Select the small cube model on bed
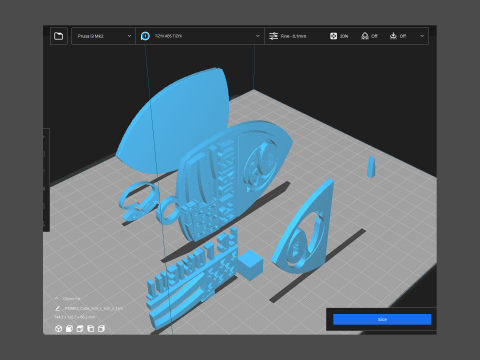Screen dimensions: 480x360 (250, 265)
